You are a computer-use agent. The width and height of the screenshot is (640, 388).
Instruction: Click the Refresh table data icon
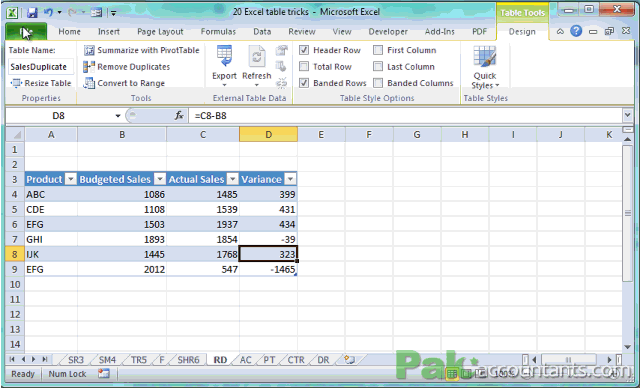[x=257, y=57]
